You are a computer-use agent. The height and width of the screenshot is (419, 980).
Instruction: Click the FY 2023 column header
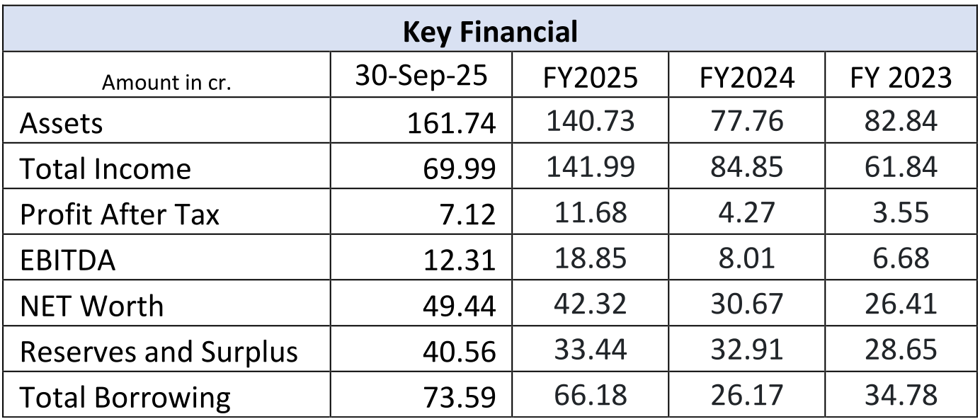pos(901,78)
